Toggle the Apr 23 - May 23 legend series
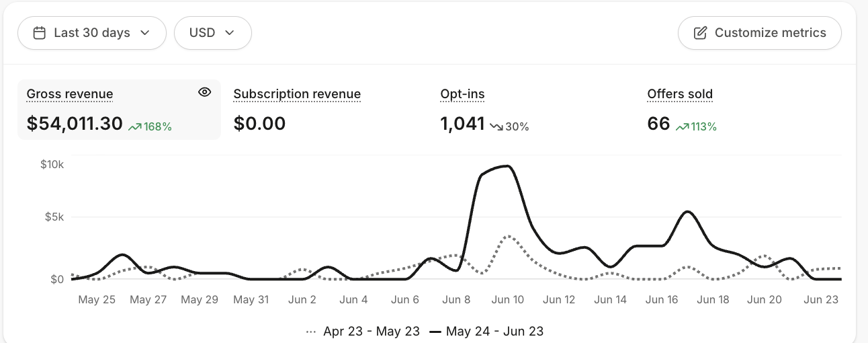 (x=363, y=331)
